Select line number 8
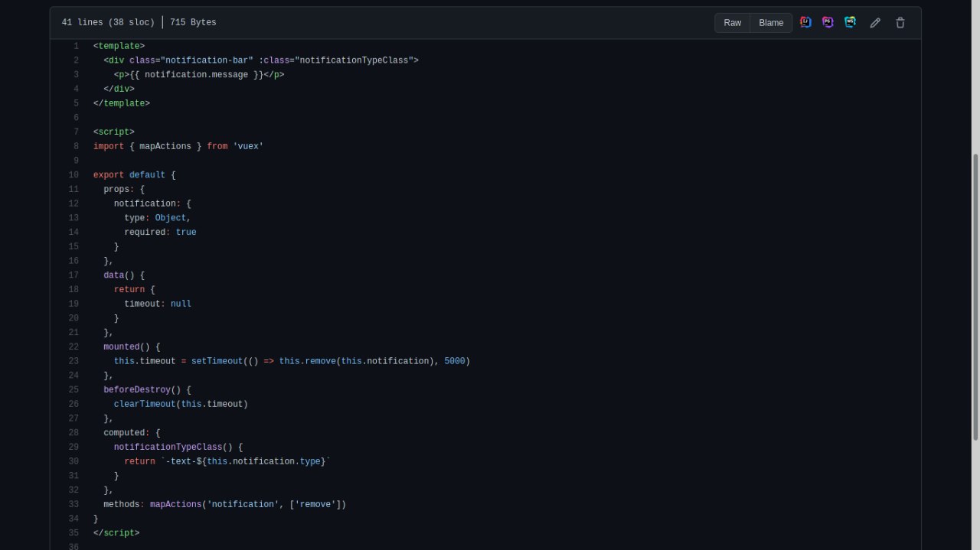 point(76,146)
